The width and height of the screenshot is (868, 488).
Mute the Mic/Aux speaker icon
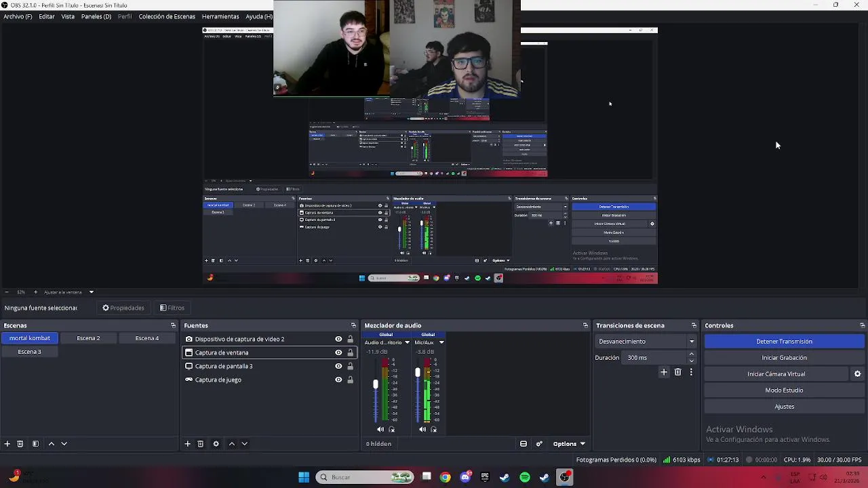pyautogui.click(x=422, y=429)
